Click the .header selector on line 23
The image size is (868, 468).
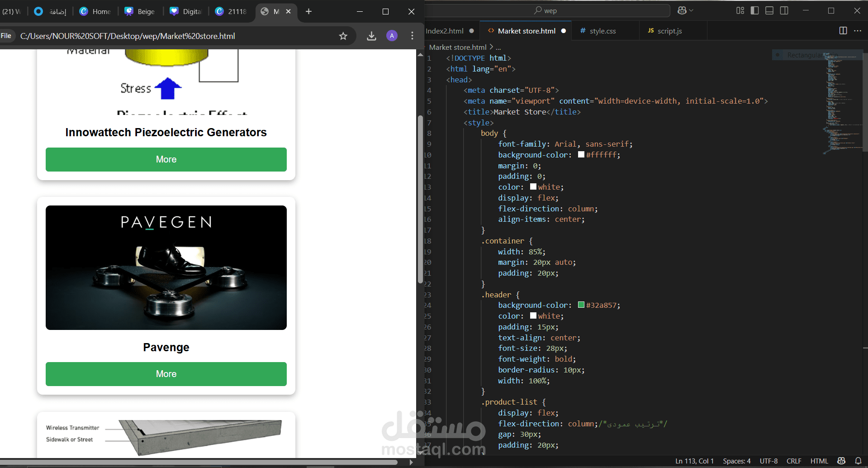click(496, 295)
